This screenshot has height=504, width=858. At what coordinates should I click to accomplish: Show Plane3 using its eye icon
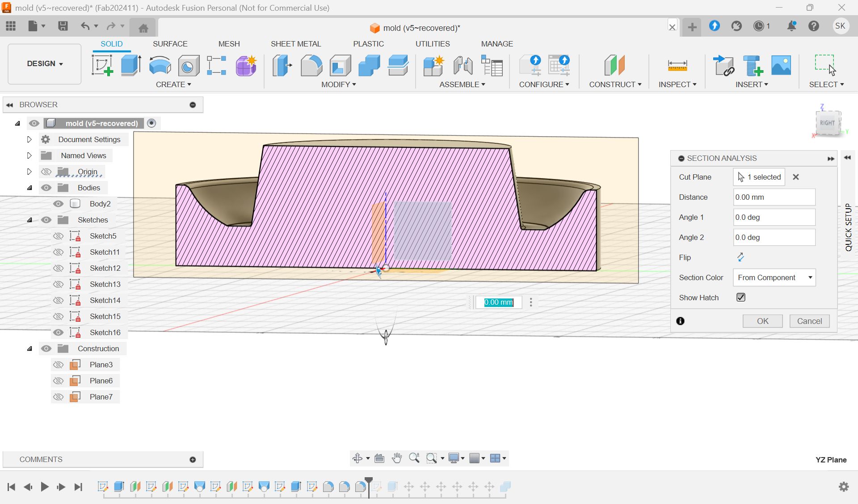tap(58, 365)
